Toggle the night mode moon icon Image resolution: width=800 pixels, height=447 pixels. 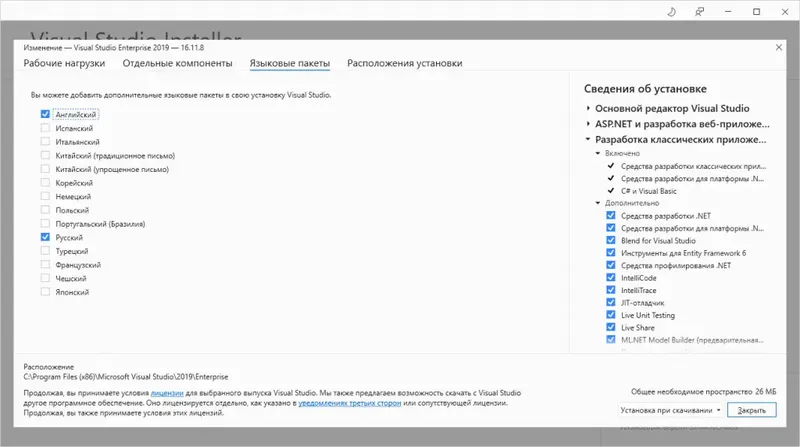[671, 12]
